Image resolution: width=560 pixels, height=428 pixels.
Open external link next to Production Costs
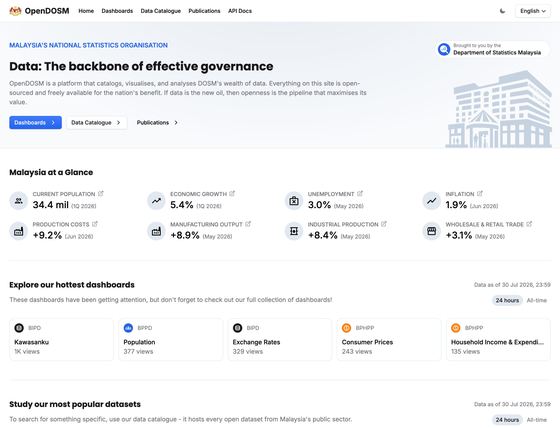pos(95,224)
